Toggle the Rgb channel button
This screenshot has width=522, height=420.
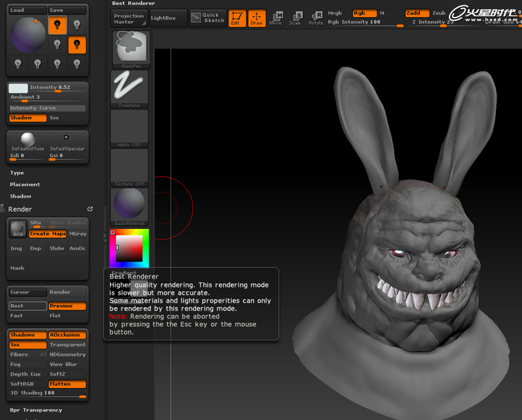(x=365, y=13)
